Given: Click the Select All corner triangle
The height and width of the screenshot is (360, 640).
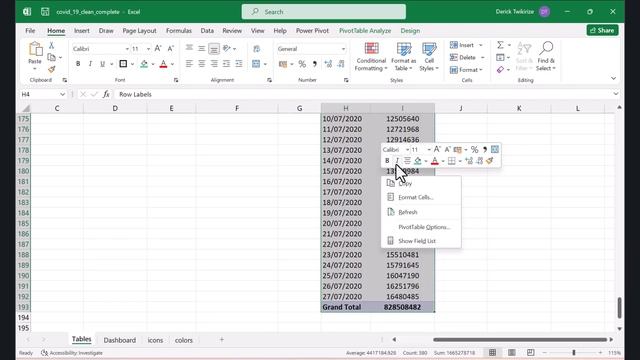Looking at the screenshot, I should pyautogui.click(x=26, y=108).
